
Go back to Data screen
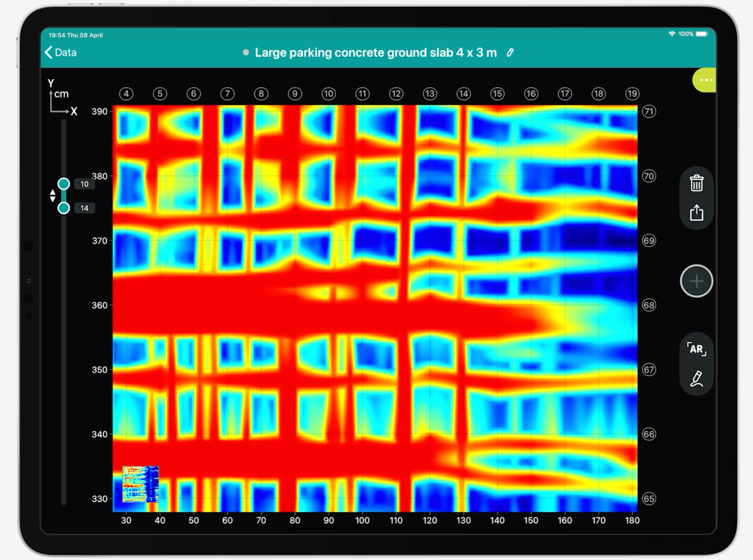(x=61, y=53)
